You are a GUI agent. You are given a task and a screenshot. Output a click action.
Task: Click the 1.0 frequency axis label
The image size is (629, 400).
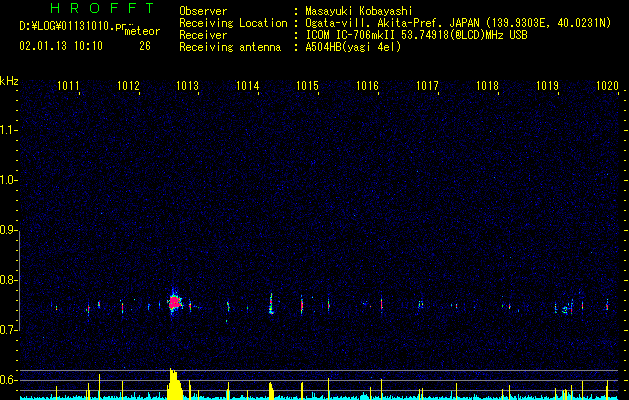tap(8, 180)
